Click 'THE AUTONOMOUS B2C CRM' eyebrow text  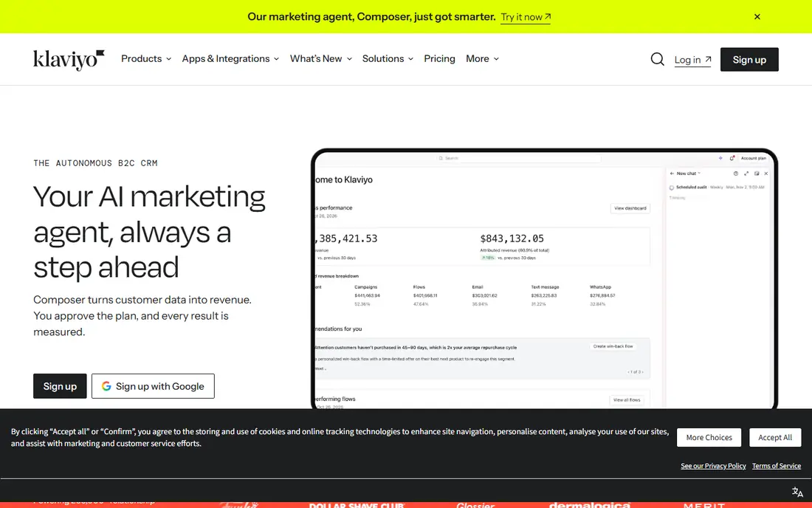[95, 163]
